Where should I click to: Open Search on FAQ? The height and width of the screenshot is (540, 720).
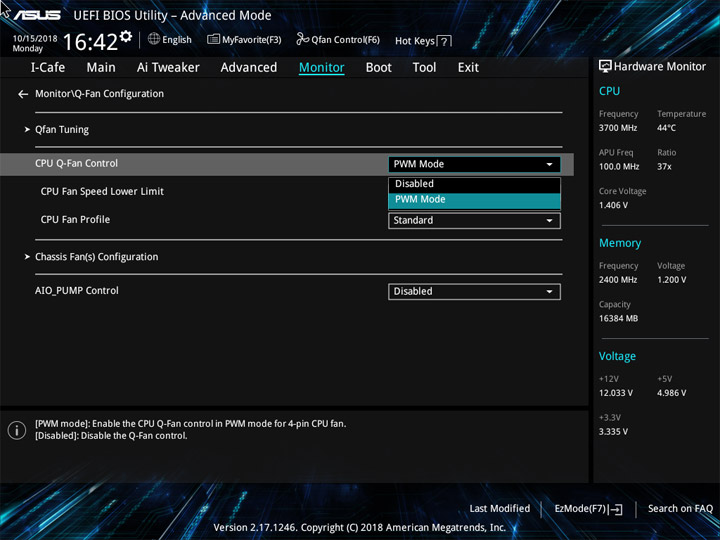pyautogui.click(x=680, y=509)
